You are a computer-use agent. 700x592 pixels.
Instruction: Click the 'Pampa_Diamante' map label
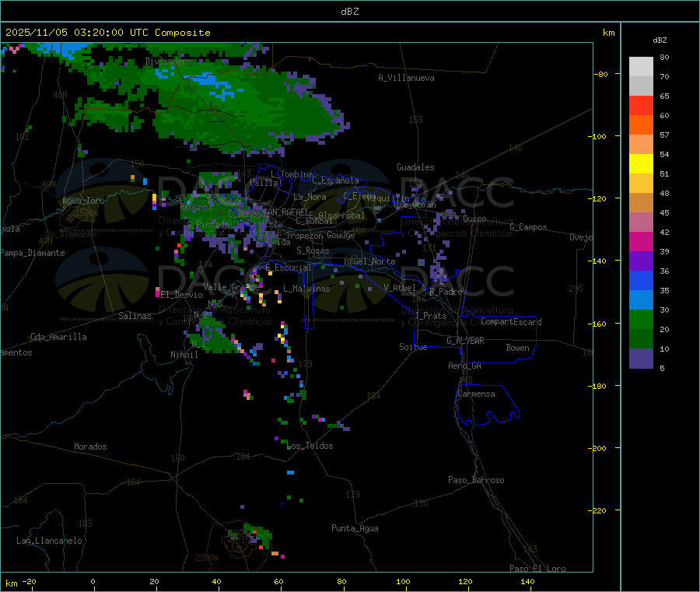tap(33, 253)
